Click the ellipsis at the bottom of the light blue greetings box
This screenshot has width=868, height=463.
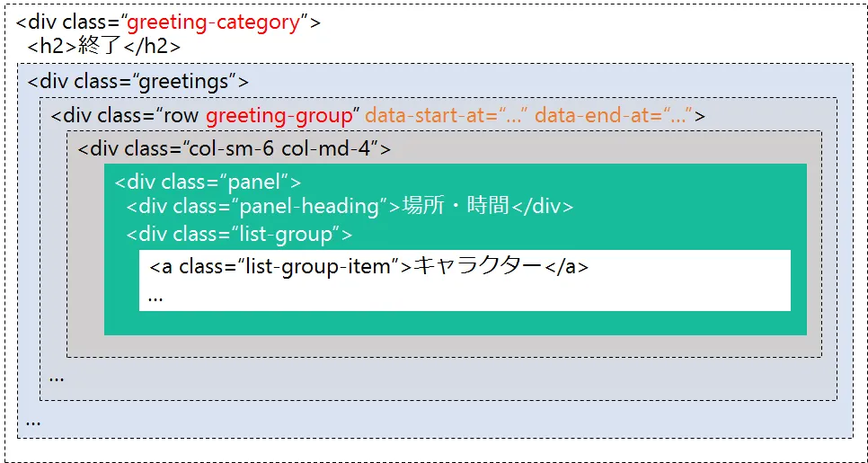33,421
